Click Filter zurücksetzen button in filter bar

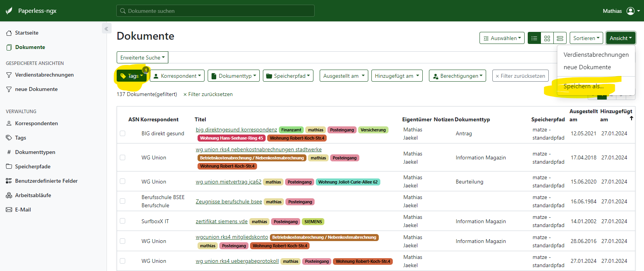coord(520,76)
